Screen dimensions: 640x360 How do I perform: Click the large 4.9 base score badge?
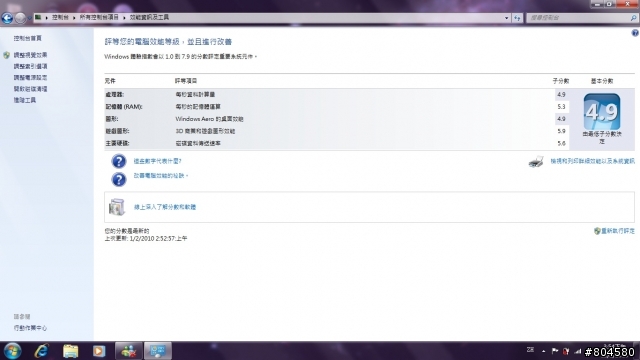602,112
